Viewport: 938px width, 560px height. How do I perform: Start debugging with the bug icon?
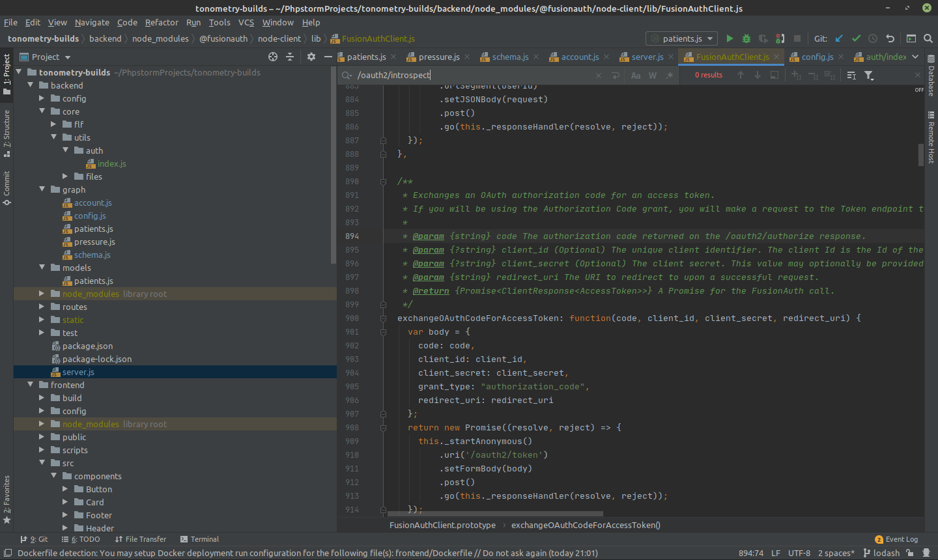click(746, 38)
